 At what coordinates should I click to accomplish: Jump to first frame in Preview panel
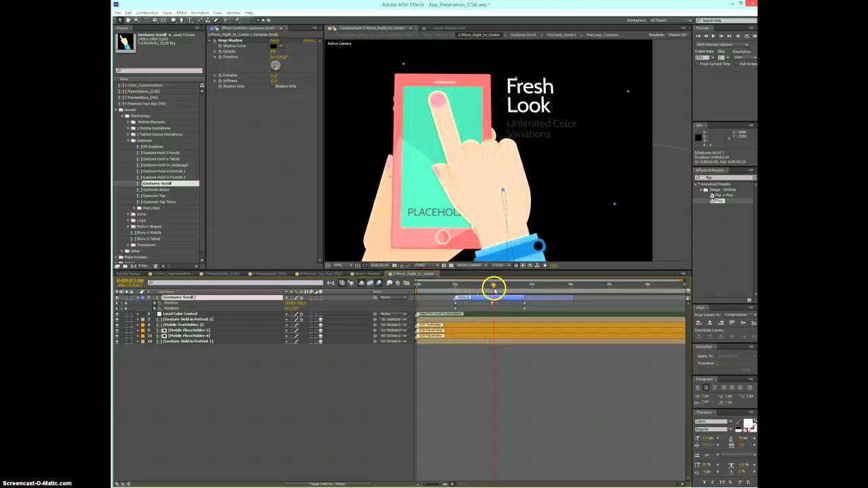(x=698, y=36)
